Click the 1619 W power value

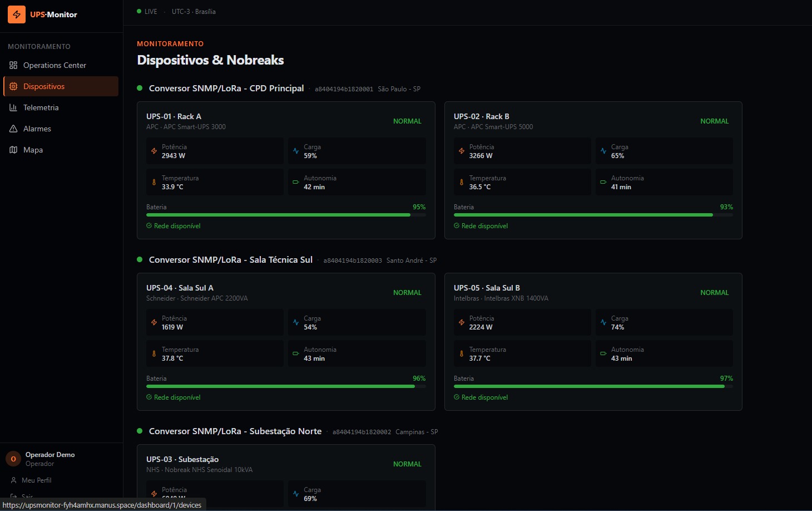tap(172, 327)
